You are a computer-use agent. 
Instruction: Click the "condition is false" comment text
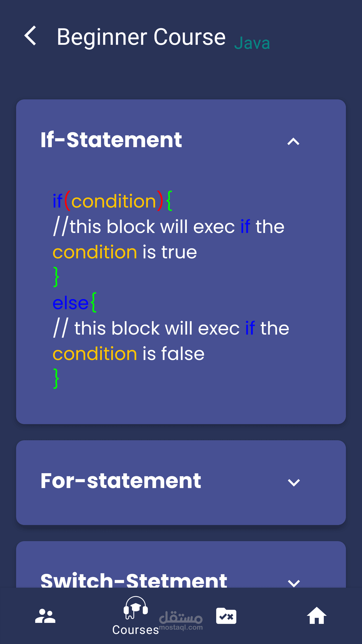(x=128, y=354)
